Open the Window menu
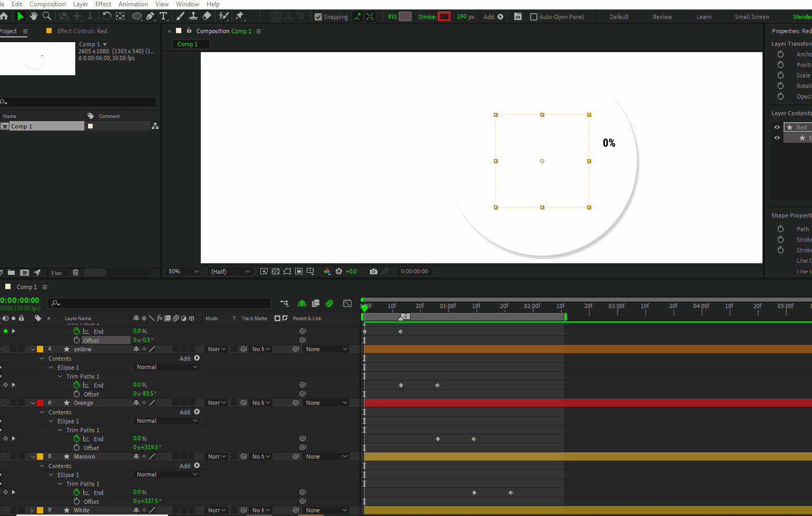The width and height of the screenshot is (812, 516). click(x=188, y=4)
